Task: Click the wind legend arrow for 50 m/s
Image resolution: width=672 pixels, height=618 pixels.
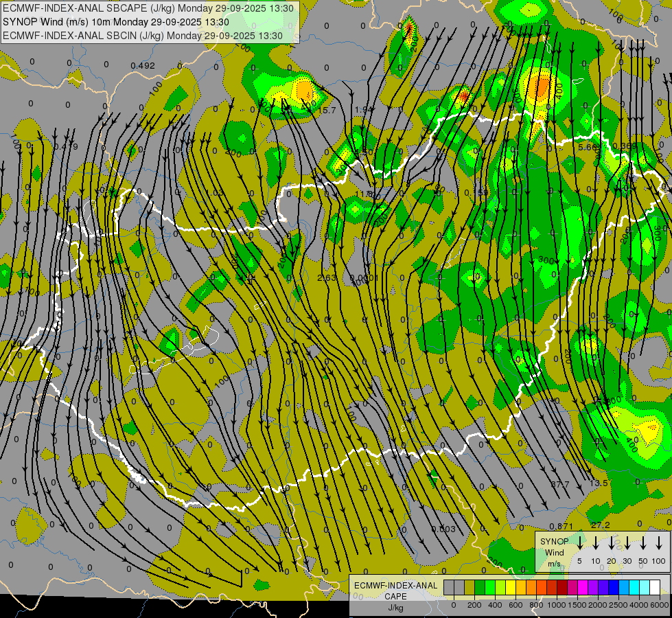Action: click(643, 542)
